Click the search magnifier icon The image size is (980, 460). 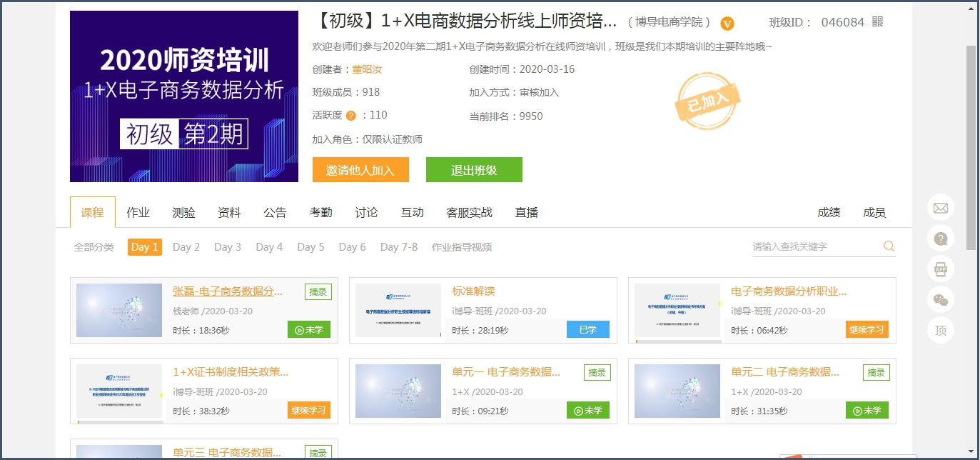[889, 246]
